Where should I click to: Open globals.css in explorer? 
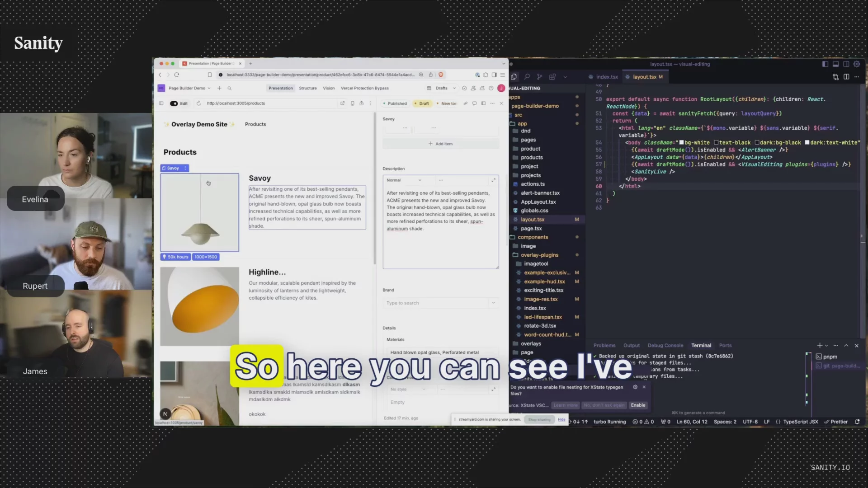[x=534, y=211]
